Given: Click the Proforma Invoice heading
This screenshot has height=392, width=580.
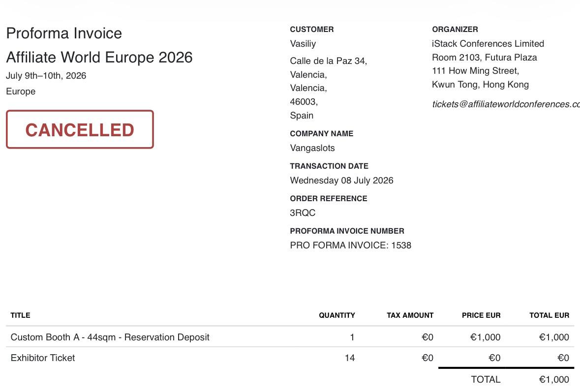Looking at the screenshot, I should pyautogui.click(x=64, y=33).
